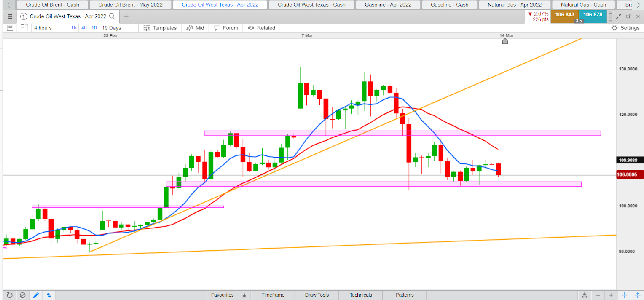Select the pencil draw tool
Image resolution: width=644 pixels, height=300 pixels.
pyautogui.click(x=36, y=295)
